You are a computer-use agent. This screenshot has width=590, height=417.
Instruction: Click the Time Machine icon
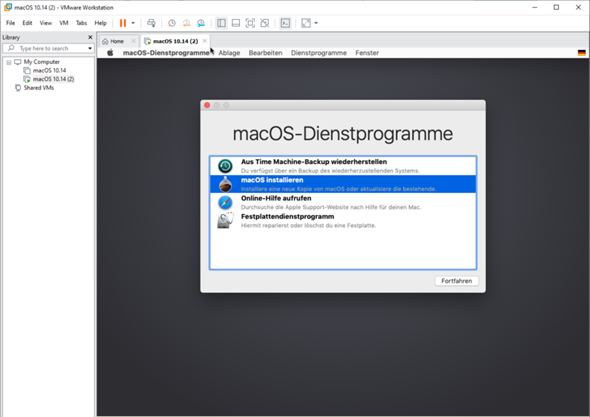coord(225,166)
